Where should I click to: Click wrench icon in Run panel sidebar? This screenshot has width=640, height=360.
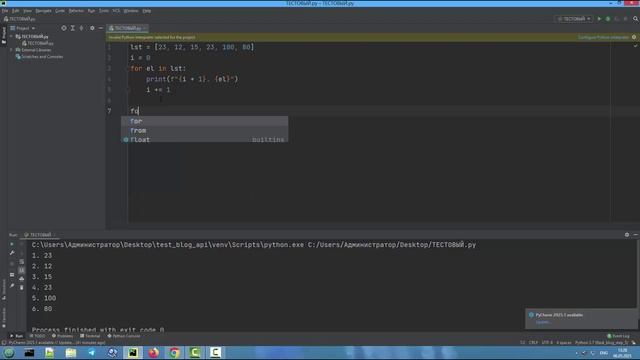[x=12, y=253]
